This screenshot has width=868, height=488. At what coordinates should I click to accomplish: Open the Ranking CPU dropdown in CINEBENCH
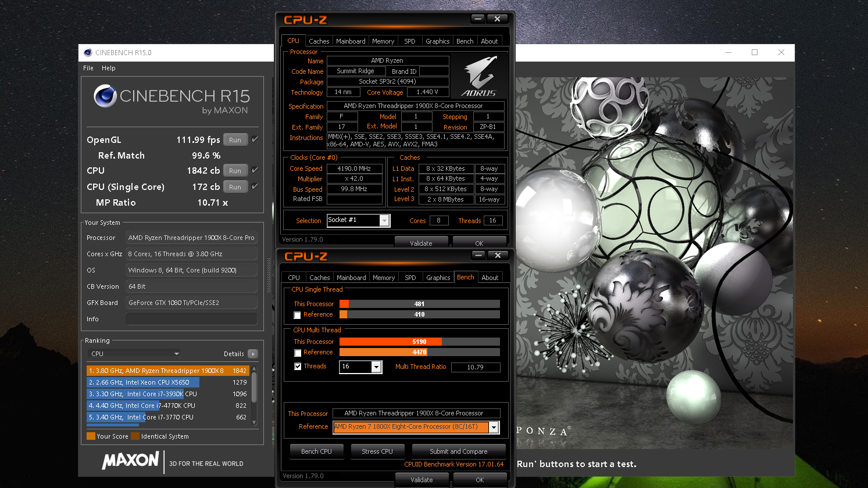(134, 354)
